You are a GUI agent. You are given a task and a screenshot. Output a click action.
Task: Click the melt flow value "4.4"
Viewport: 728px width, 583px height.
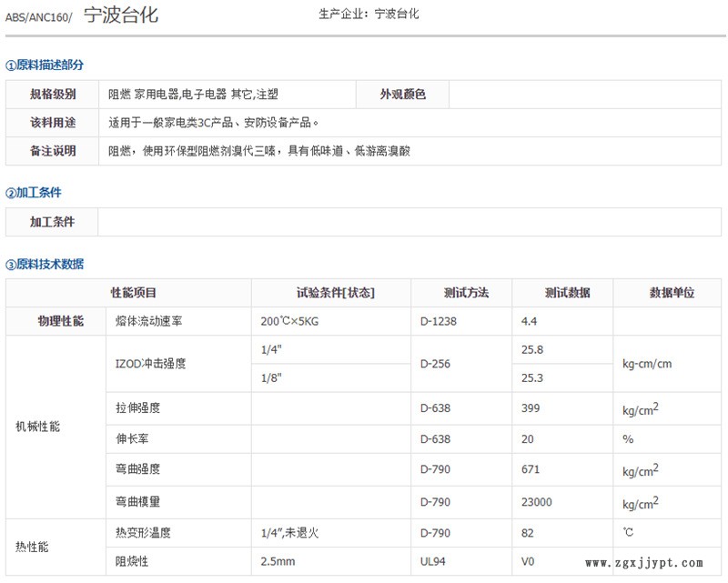[529, 321]
